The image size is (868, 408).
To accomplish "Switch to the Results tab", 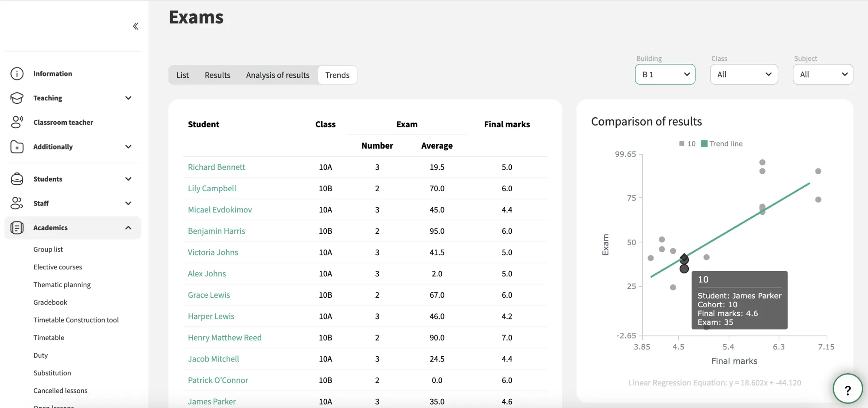I will [x=217, y=75].
